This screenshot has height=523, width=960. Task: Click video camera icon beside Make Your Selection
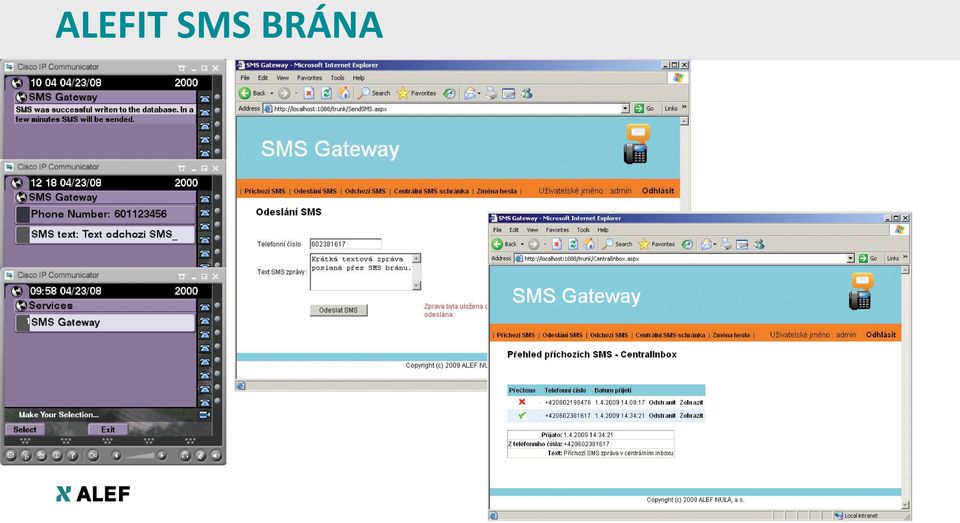pos(204,415)
